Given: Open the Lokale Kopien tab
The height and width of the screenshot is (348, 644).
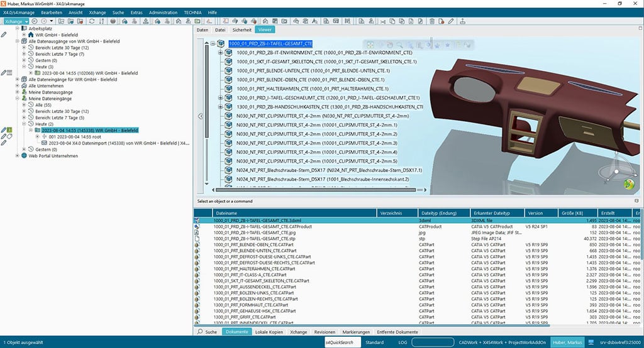Looking at the screenshot, I should coord(269,332).
